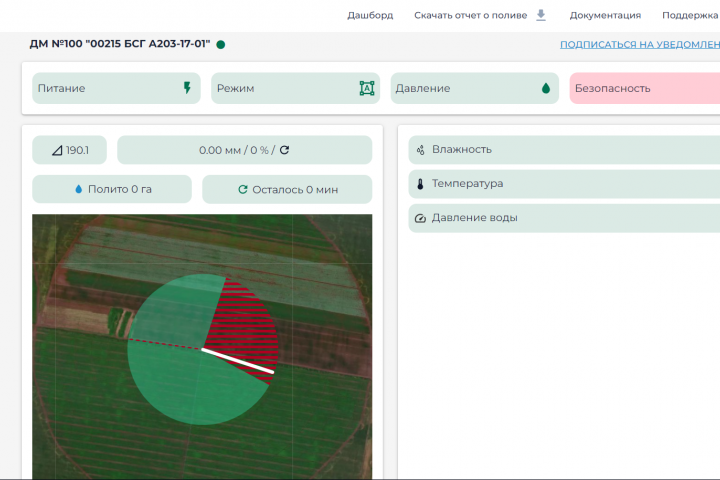Viewport: 720px width, 480px height.
Task: Click the auto mode frame icon
Action: tap(367, 88)
